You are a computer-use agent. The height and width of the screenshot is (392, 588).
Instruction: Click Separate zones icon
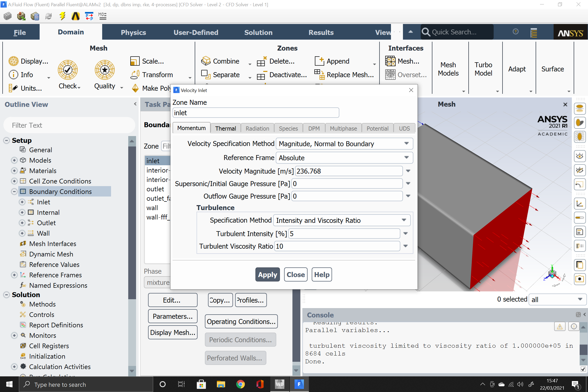(x=206, y=75)
